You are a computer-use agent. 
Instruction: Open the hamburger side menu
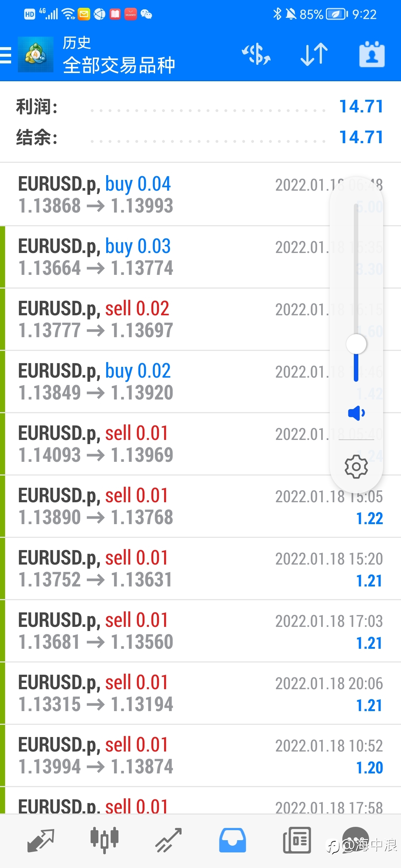click(x=6, y=55)
